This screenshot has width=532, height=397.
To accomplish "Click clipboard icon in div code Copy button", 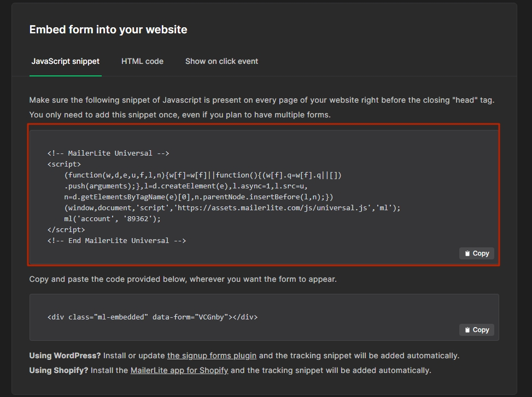I will click(x=467, y=330).
